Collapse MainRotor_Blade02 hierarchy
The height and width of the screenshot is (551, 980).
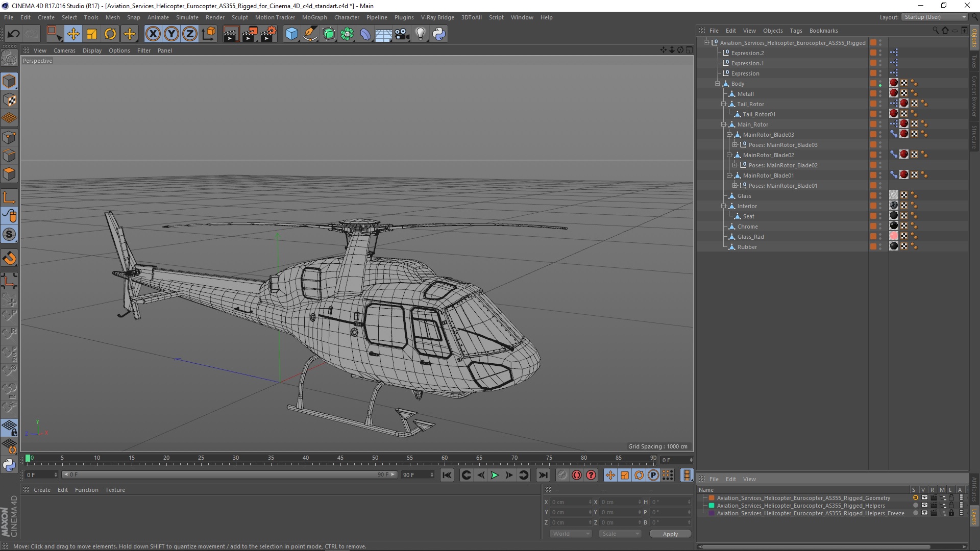tap(729, 155)
